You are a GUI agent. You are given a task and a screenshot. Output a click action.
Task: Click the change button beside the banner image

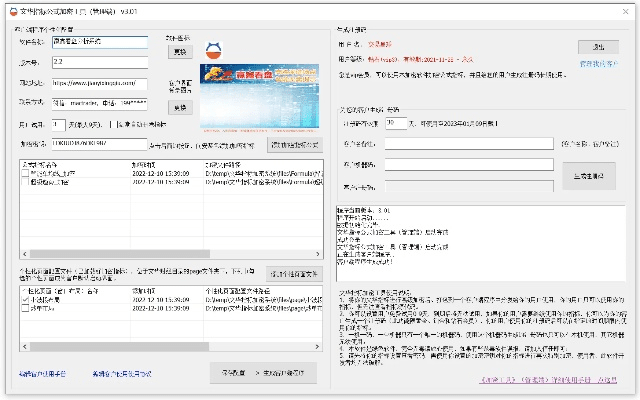(x=180, y=108)
